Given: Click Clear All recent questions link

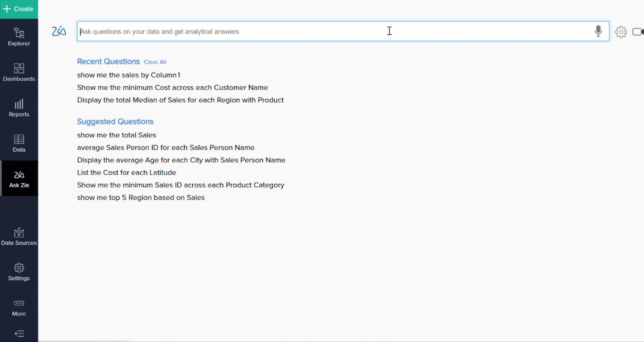Looking at the screenshot, I should (155, 62).
